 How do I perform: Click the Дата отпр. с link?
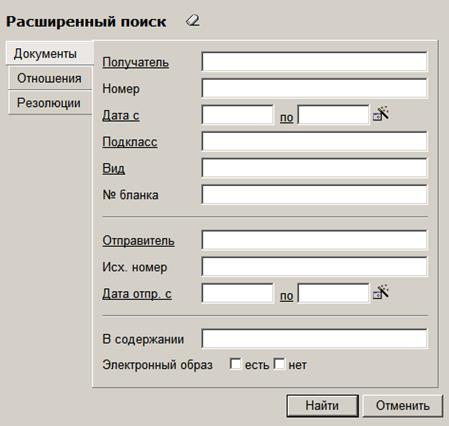tap(137, 294)
